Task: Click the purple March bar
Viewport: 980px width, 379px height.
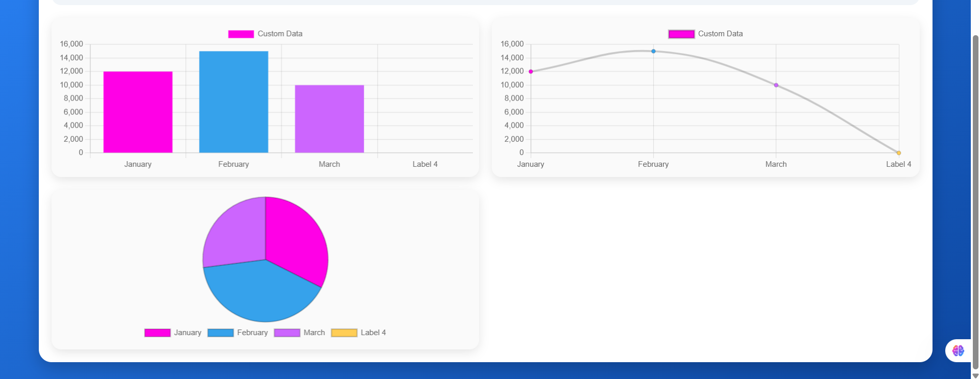Action: 329,119
